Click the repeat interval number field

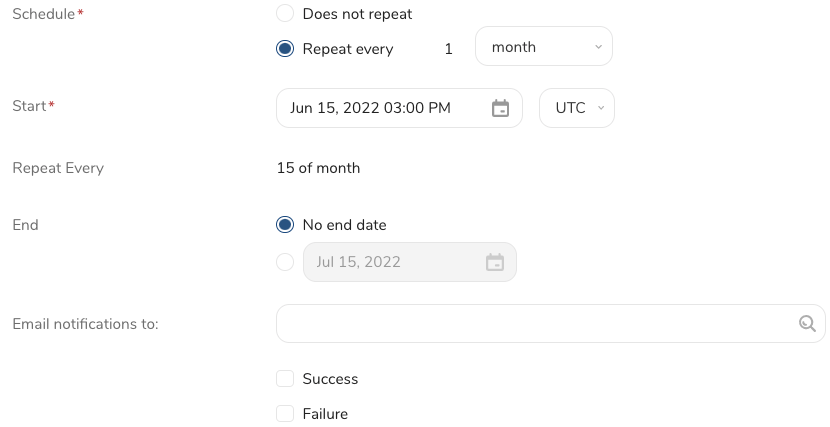[448, 48]
